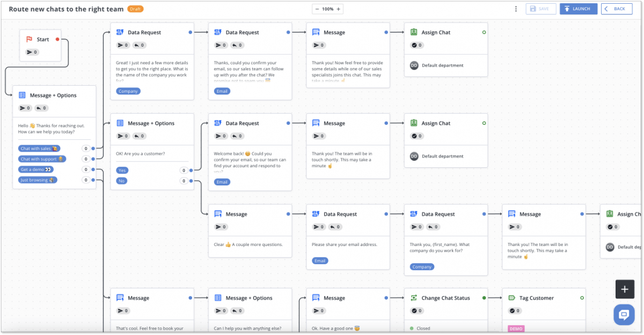The height and width of the screenshot is (335, 644).
Task: Select the Yes option pill
Action: (122, 170)
